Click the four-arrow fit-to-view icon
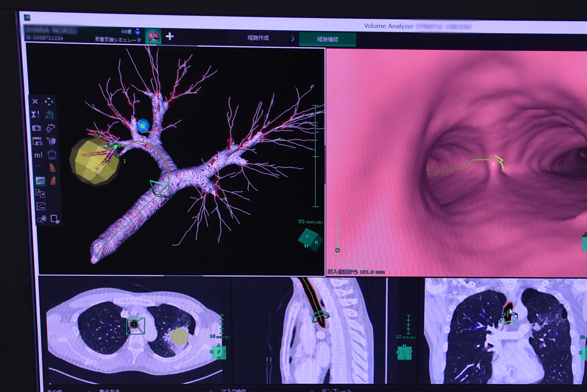The image size is (587, 392). pos(49,102)
